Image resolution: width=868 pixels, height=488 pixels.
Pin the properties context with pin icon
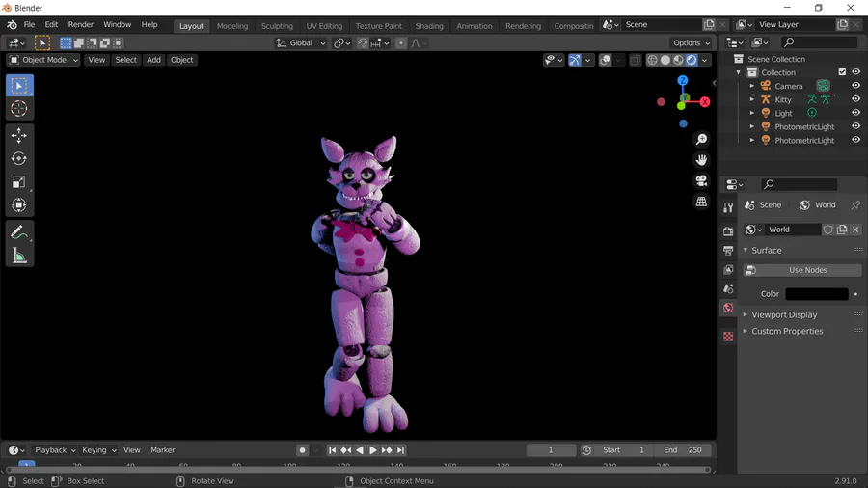855,204
